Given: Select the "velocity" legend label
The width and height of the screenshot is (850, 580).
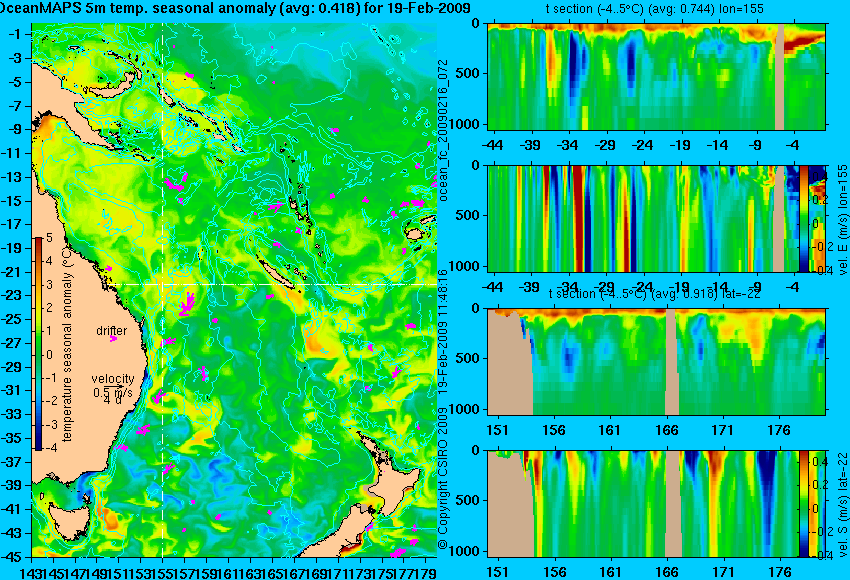Looking at the screenshot, I should 113,378.
